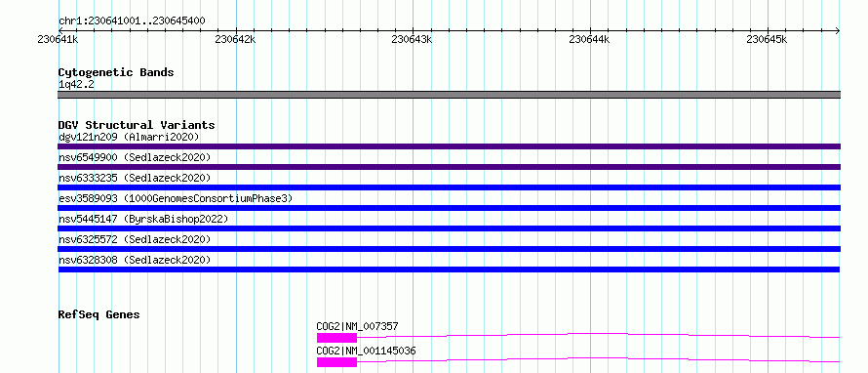Click the esv3589093 (1000GenomesConsortiumPhase3) label
This screenshot has height=373, width=868.
tap(176, 198)
